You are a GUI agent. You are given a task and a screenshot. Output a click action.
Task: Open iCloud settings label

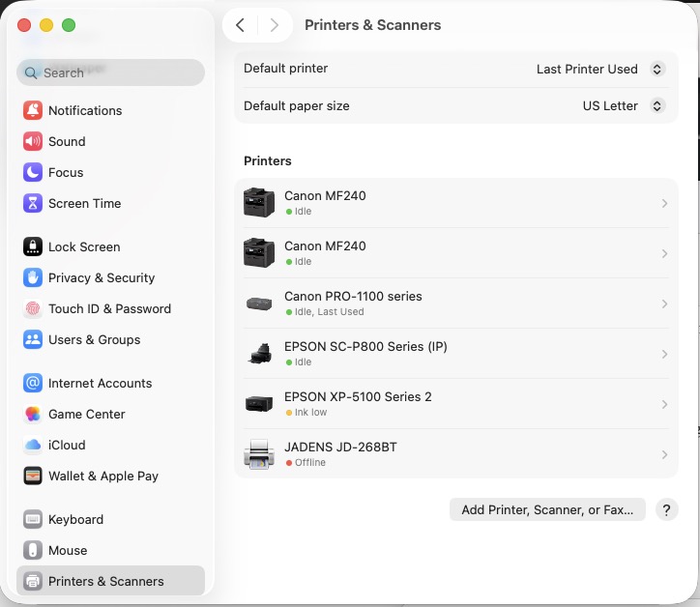(67, 445)
